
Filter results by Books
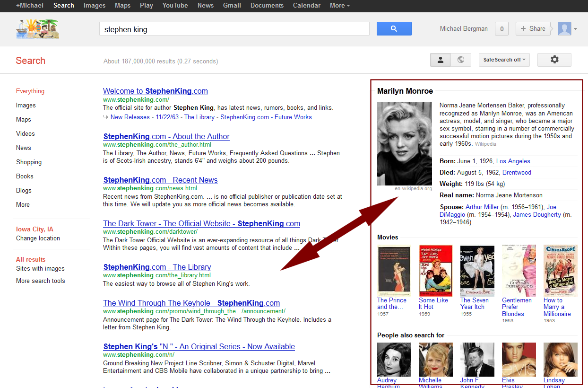(x=25, y=176)
